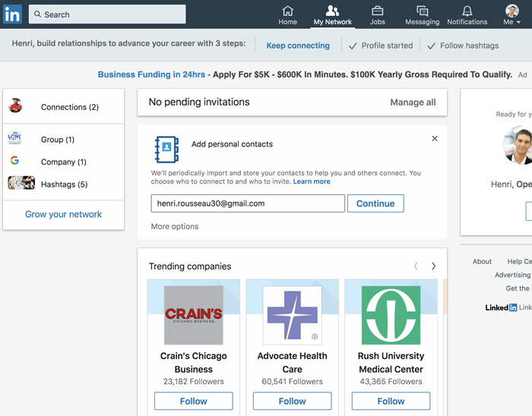Click the LinkedIn logo icon
The height and width of the screenshot is (416, 532).
pyautogui.click(x=13, y=14)
